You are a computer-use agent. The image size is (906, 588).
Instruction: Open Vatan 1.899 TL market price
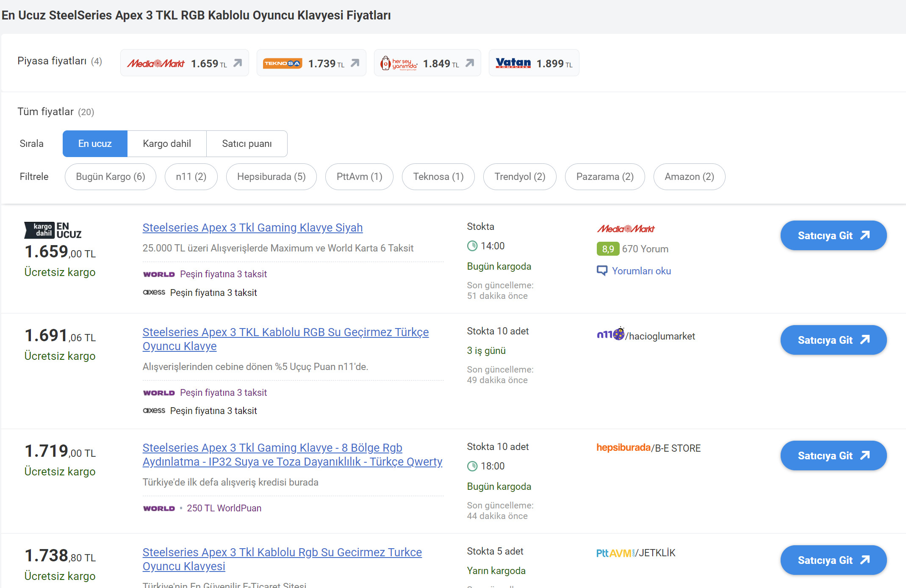coord(534,63)
